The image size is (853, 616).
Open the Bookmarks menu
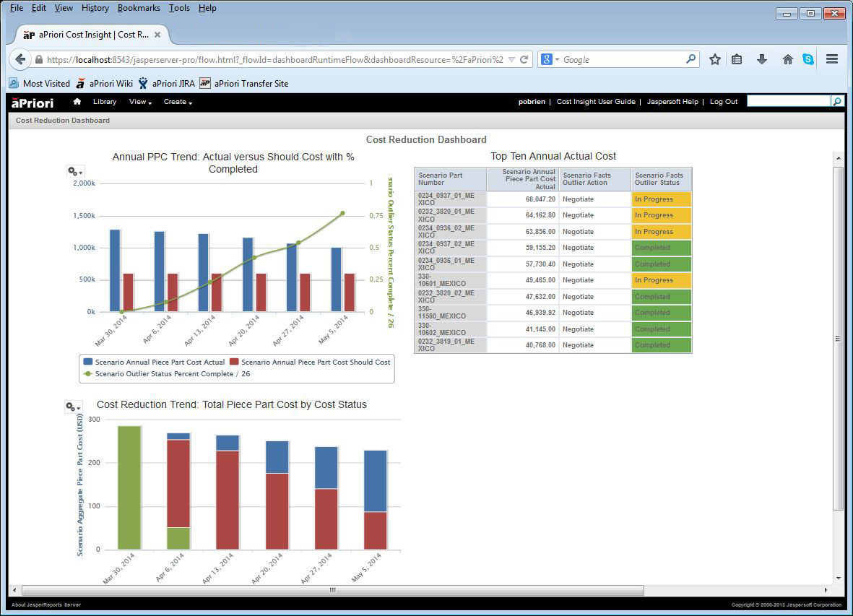[x=139, y=8]
